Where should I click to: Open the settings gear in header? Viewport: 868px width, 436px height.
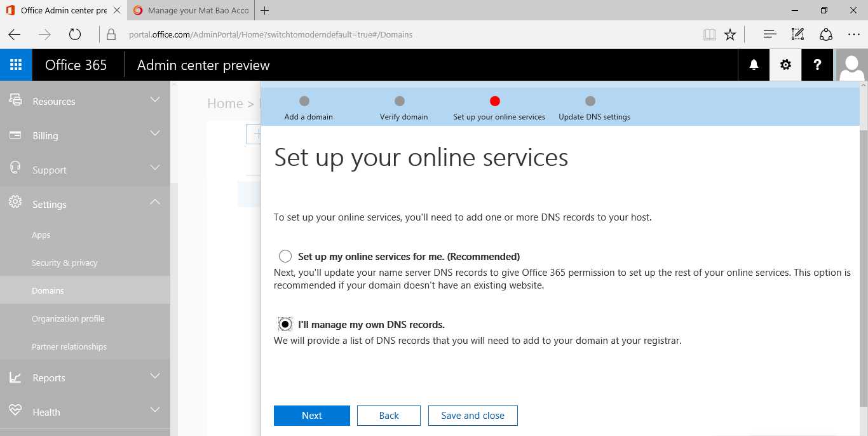pyautogui.click(x=785, y=65)
